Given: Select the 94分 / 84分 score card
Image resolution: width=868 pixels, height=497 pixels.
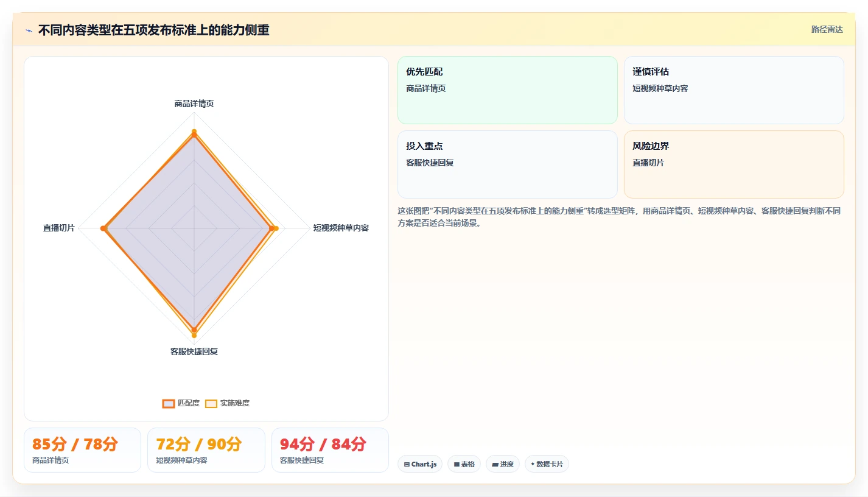Looking at the screenshot, I should pyautogui.click(x=330, y=450).
